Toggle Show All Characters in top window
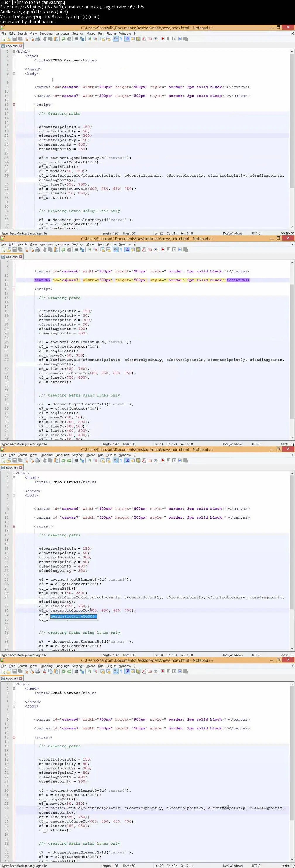The width and height of the screenshot is (295, 868). pyautogui.click(x=121, y=39)
